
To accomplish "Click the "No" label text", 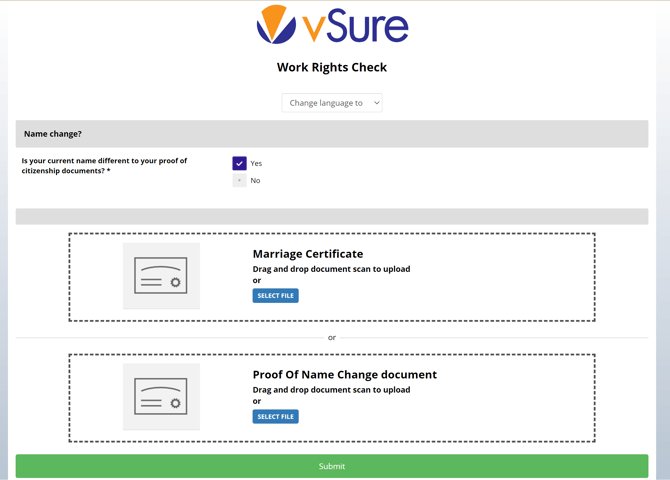I will [256, 180].
